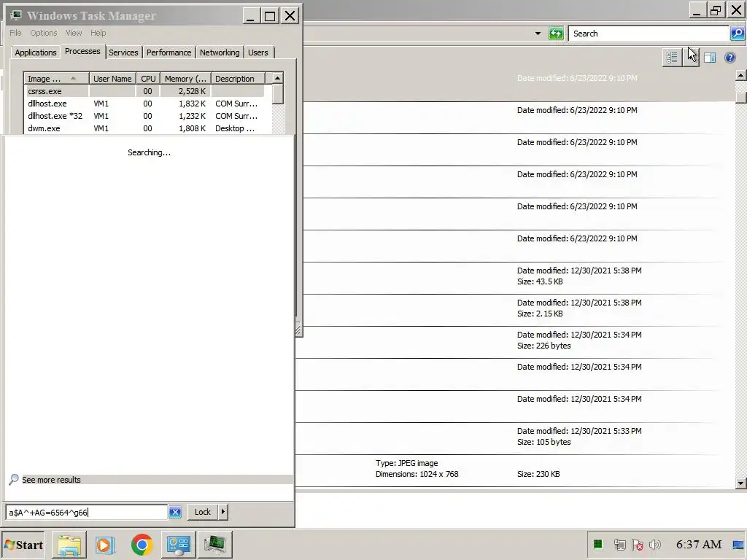Switch to the Networking tab
Image resolution: width=747 pixels, height=560 pixels.
pos(220,52)
